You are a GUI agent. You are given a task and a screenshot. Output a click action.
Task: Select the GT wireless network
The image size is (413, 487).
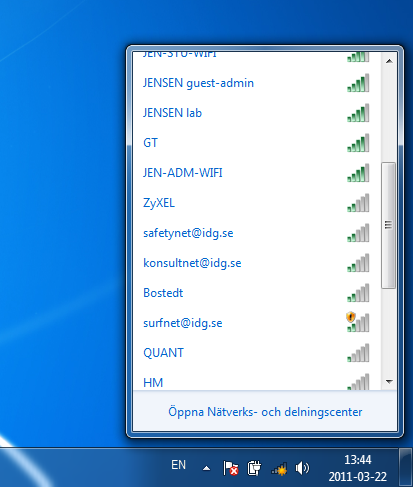[x=256, y=143]
